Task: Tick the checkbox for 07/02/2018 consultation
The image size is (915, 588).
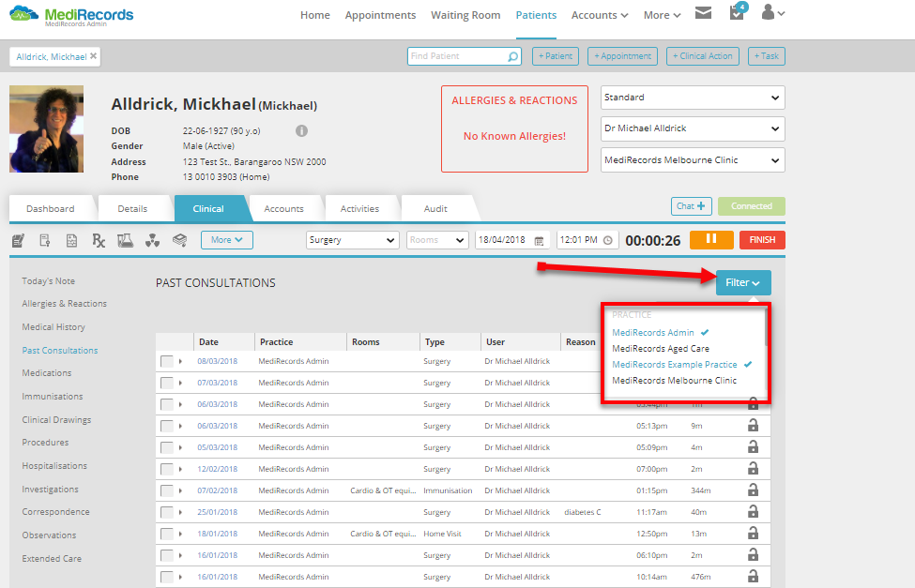Action: point(167,491)
